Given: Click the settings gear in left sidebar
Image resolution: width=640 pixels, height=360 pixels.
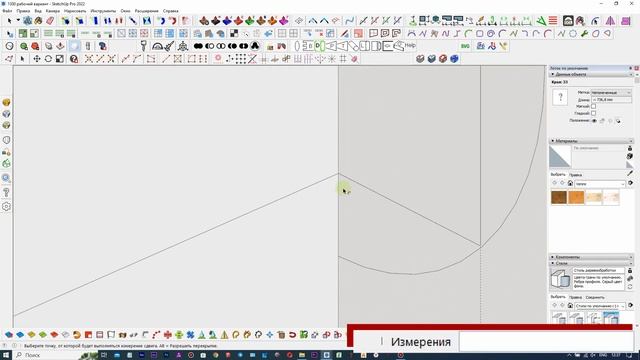Looking at the screenshot, I should pos(6,207).
